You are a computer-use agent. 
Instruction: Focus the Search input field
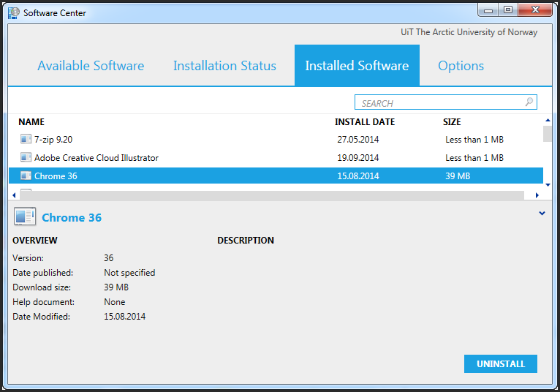(439, 103)
